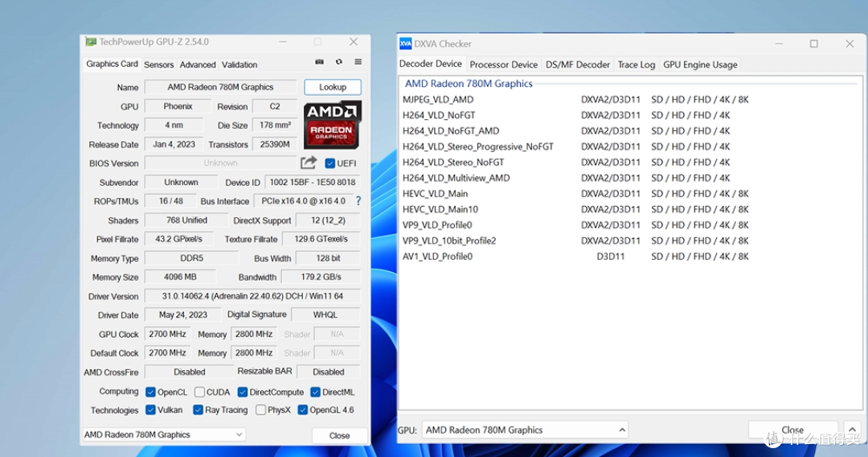Toggle the OpenCL checkbox
The width and height of the screenshot is (868, 457).
pyautogui.click(x=150, y=392)
